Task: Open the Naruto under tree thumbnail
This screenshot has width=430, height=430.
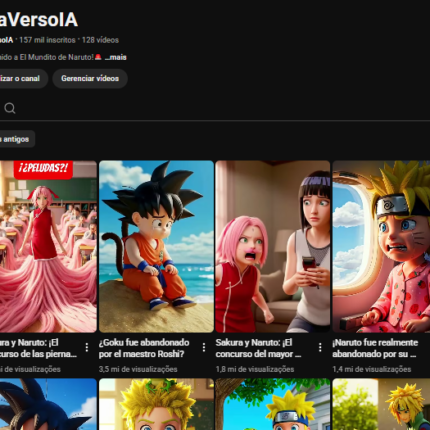Action: click(x=273, y=404)
